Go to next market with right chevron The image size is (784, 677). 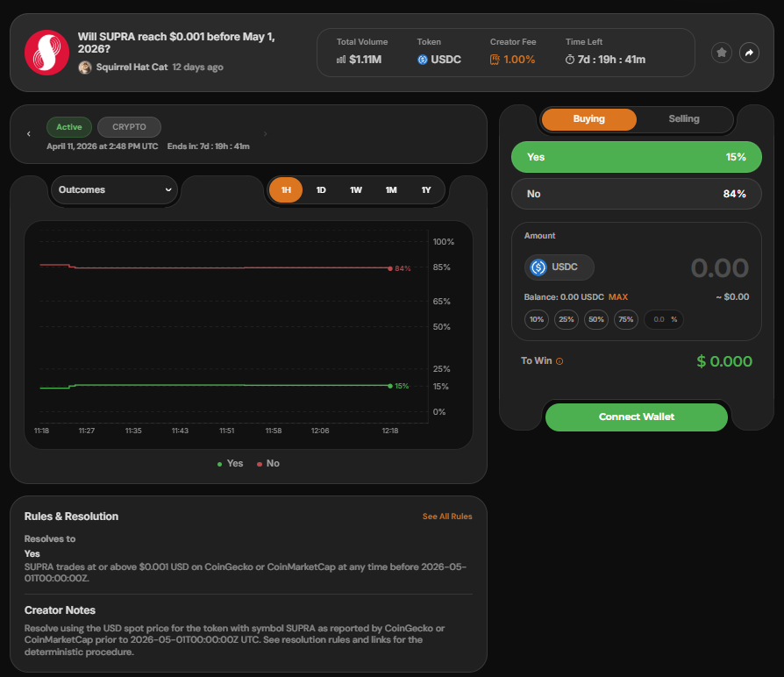(x=265, y=133)
